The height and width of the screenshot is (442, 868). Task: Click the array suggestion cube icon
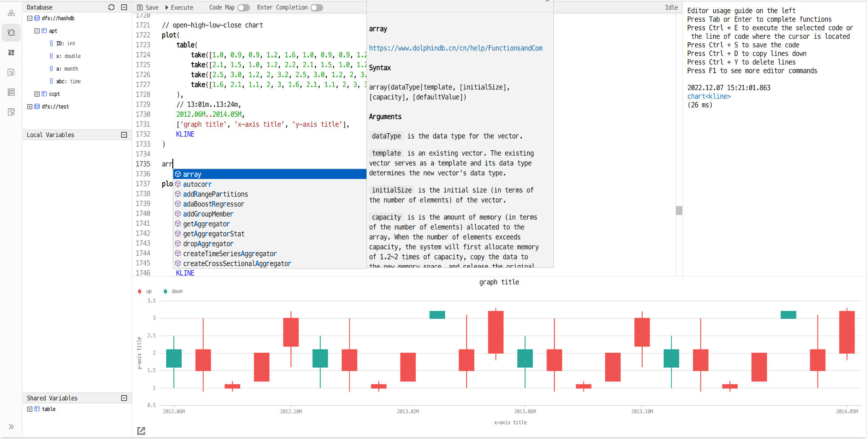[178, 174]
